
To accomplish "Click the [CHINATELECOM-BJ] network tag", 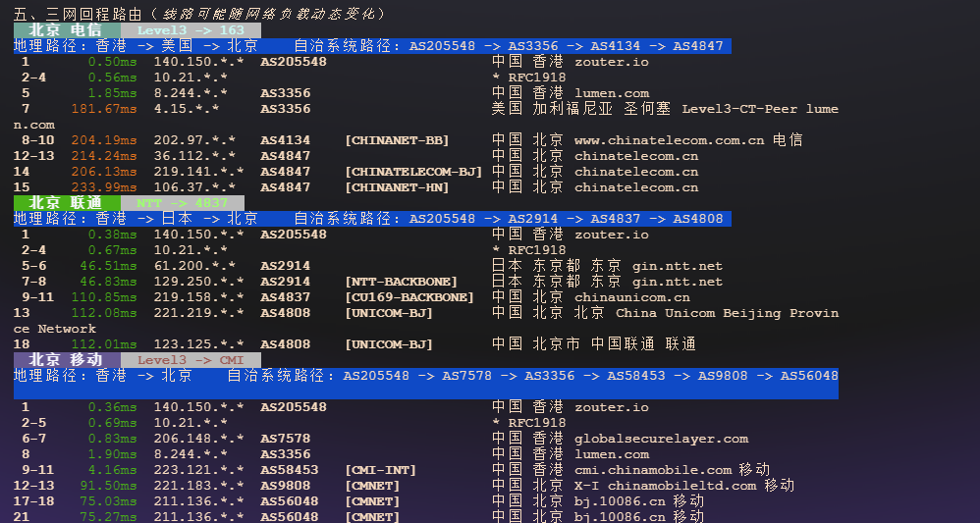I will coord(413,172).
